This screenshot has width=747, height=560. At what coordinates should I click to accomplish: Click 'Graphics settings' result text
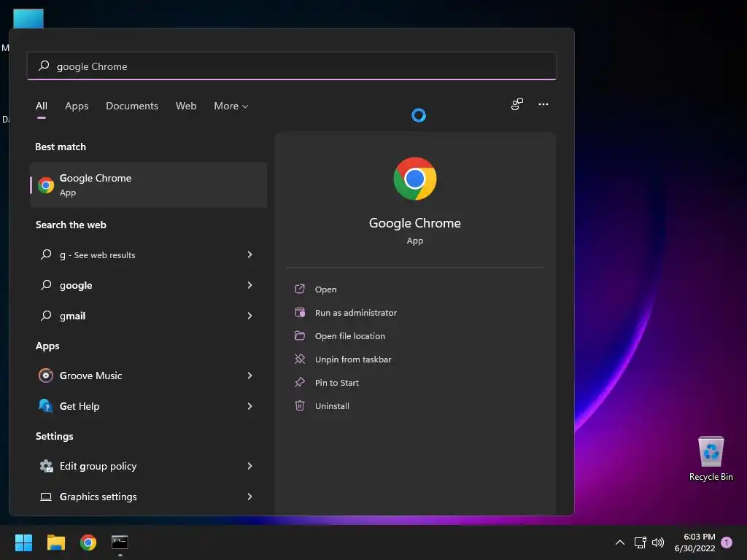(x=98, y=497)
